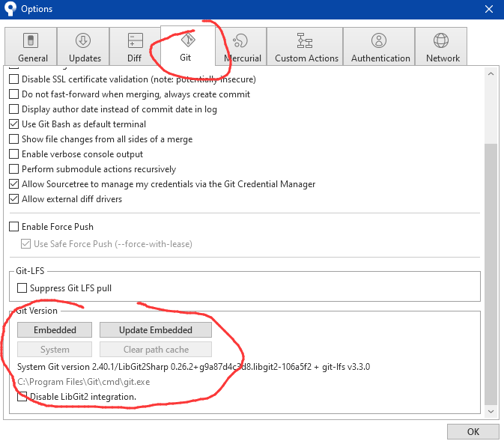Click the Network globe icon

coord(441,40)
